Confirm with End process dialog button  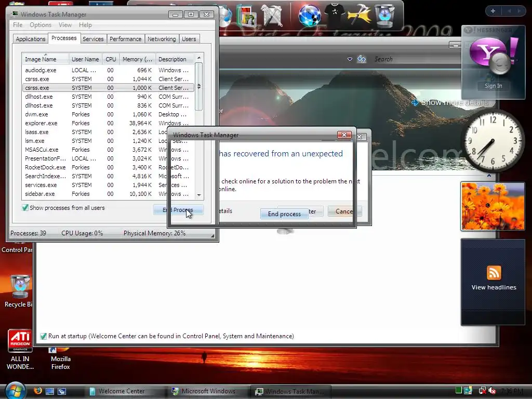point(284,214)
